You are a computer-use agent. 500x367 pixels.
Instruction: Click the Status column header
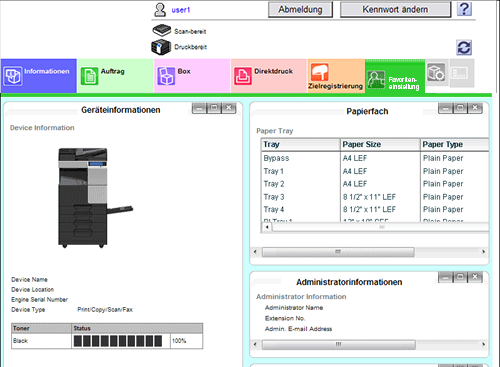tap(137, 328)
